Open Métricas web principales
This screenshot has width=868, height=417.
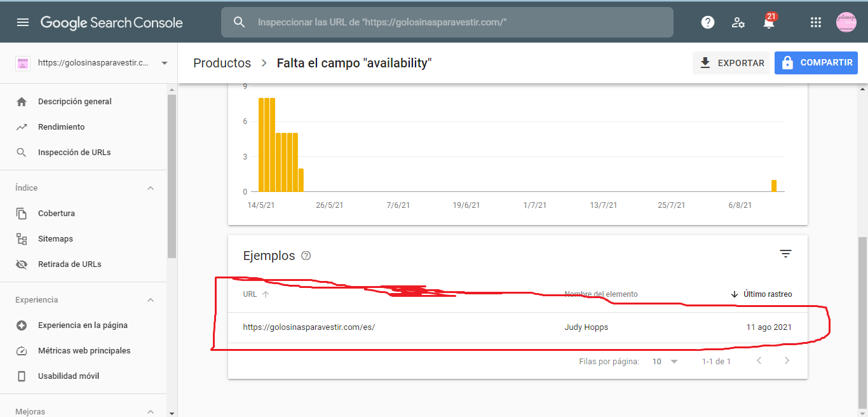tap(83, 351)
